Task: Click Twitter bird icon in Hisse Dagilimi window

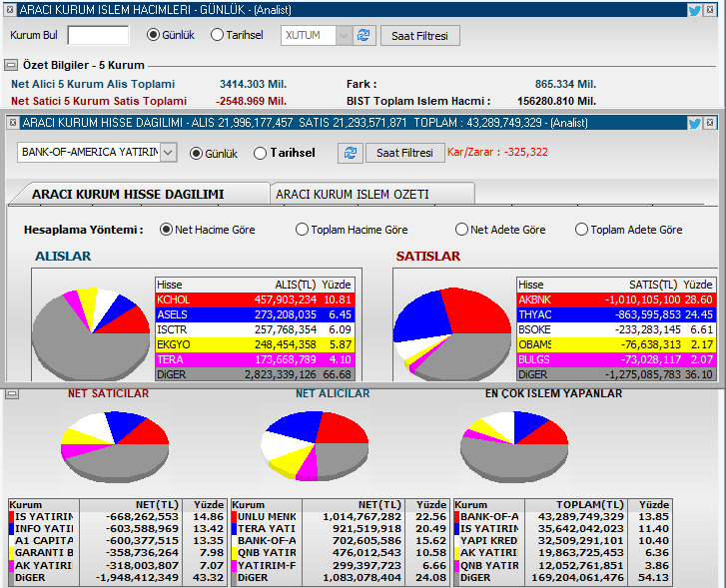Action: tap(694, 123)
